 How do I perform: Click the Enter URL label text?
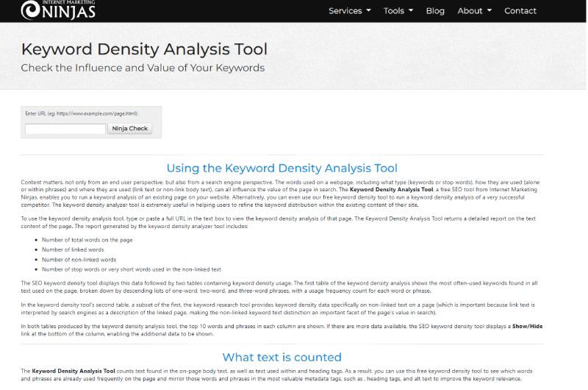(x=82, y=113)
